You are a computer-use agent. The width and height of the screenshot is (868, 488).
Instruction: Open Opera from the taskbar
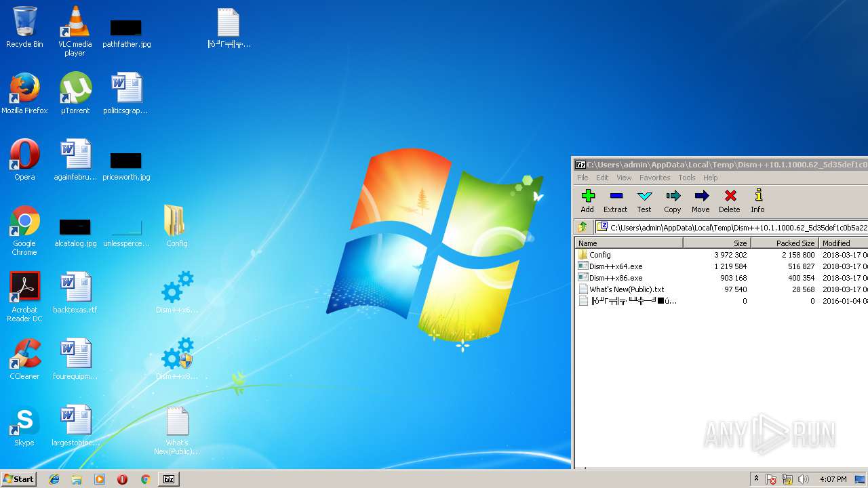pyautogui.click(x=123, y=479)
